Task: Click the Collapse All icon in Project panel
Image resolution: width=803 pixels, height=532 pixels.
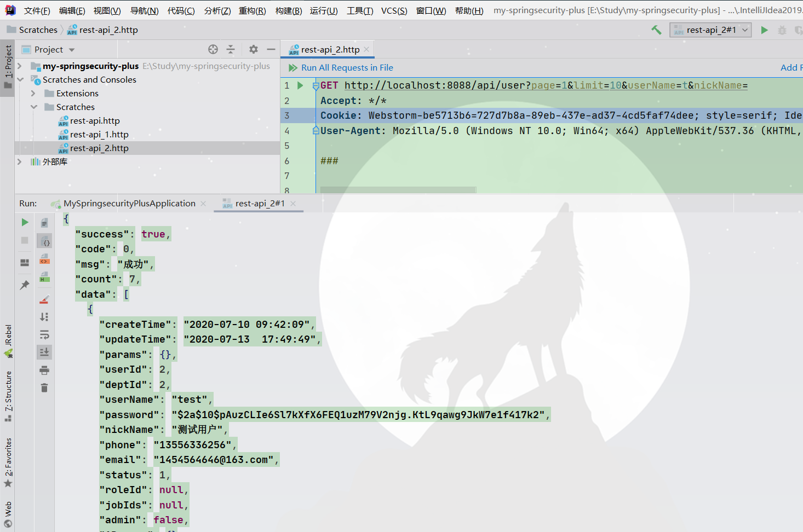Action: click(231, 49)
